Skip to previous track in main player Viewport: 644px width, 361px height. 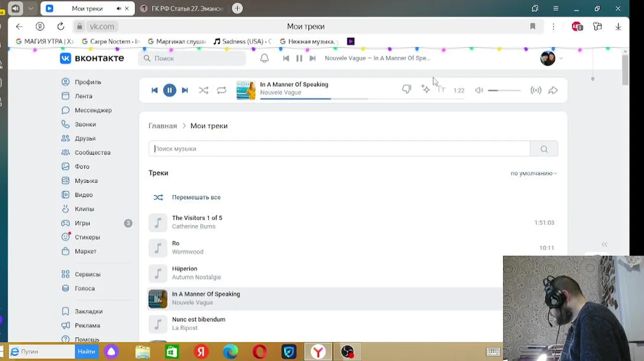click(x=154, y=90)
